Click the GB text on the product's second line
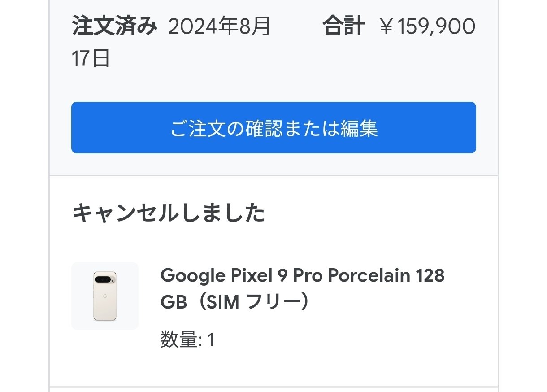 click(173, 302)
